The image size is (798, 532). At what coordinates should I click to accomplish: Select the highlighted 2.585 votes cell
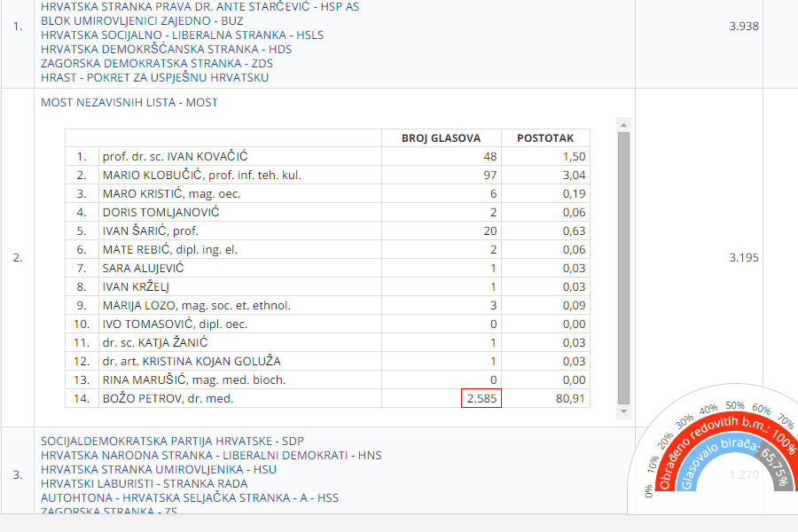coord(481,399)
